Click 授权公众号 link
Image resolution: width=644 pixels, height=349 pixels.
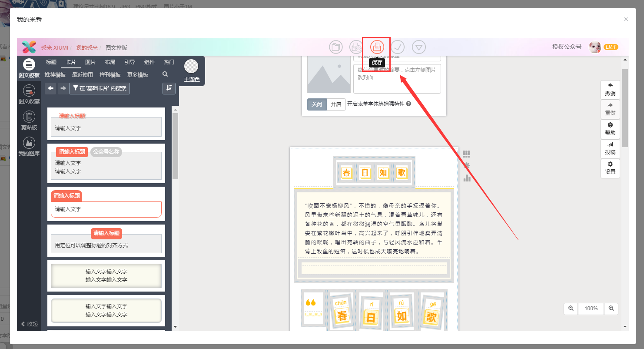click(x=566, y=47)
